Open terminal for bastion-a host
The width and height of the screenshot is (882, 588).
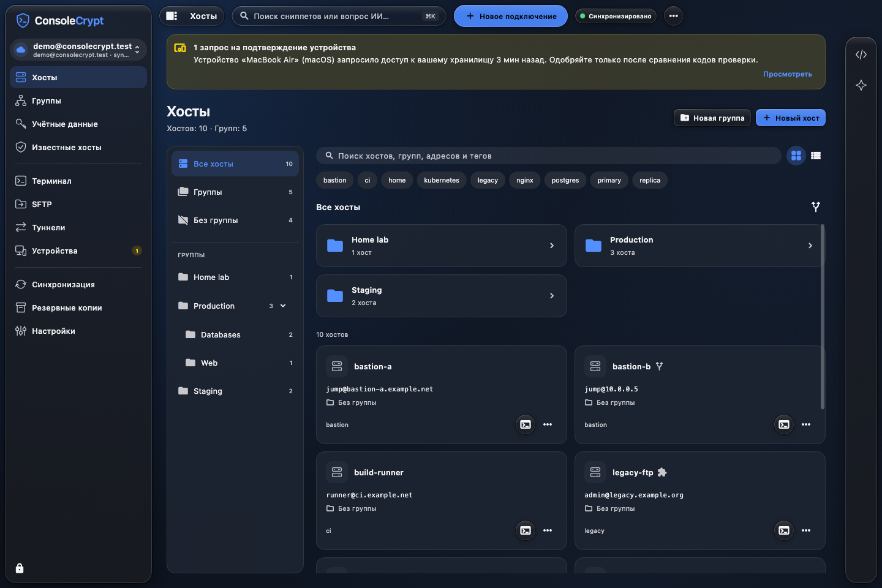tap(526, 424)
